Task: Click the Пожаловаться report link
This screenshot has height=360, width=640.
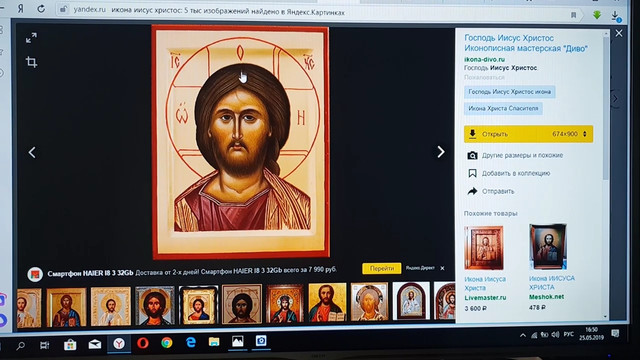Action: (x=484, y=77)
